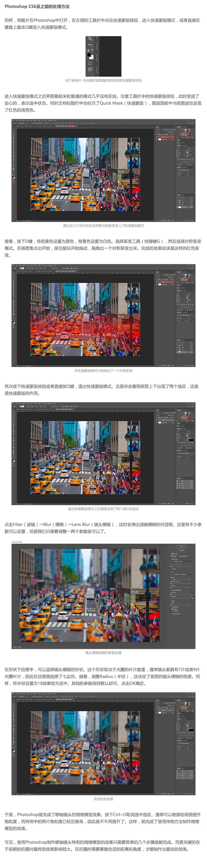Click Navigator thumbnail in Quick Mask highlighted screenshot
This screenshot has height=868, width=207.
(x=186, y=132)
